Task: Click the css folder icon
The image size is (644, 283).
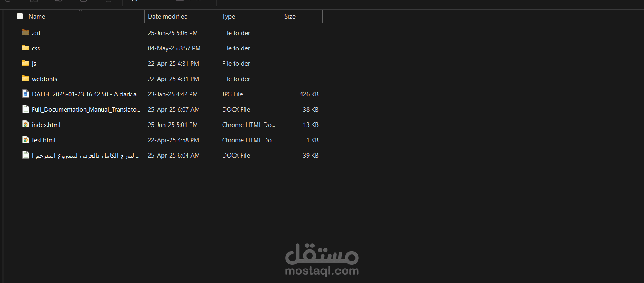Action: [26, 48]
